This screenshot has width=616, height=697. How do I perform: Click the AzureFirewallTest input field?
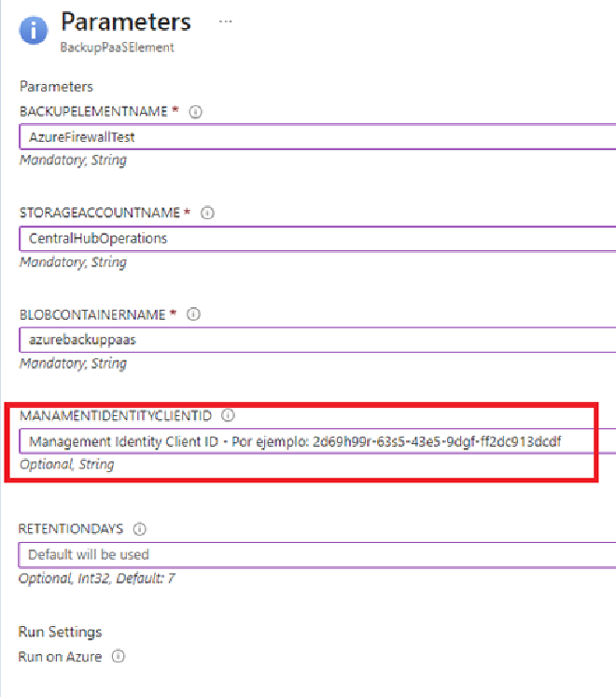(317, 137)
